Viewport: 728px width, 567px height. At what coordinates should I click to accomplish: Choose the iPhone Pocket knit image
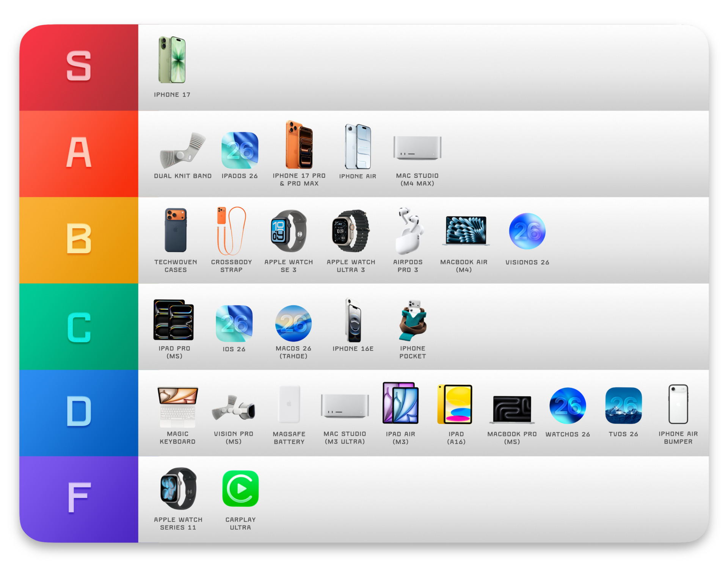click(x=413, y=320)
